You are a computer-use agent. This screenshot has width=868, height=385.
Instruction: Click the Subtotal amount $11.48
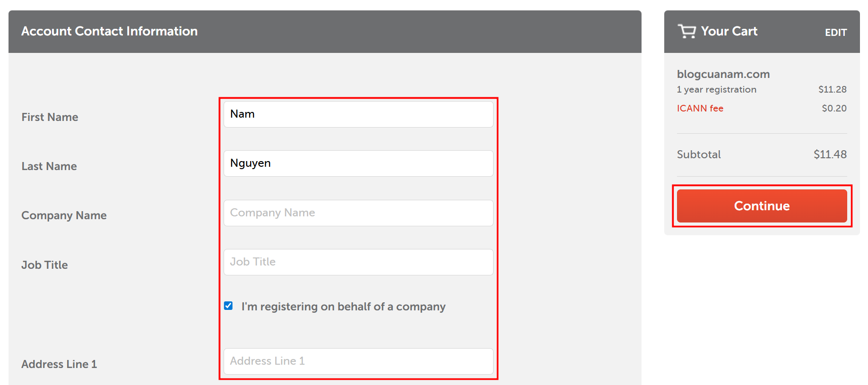pos(830,154)
